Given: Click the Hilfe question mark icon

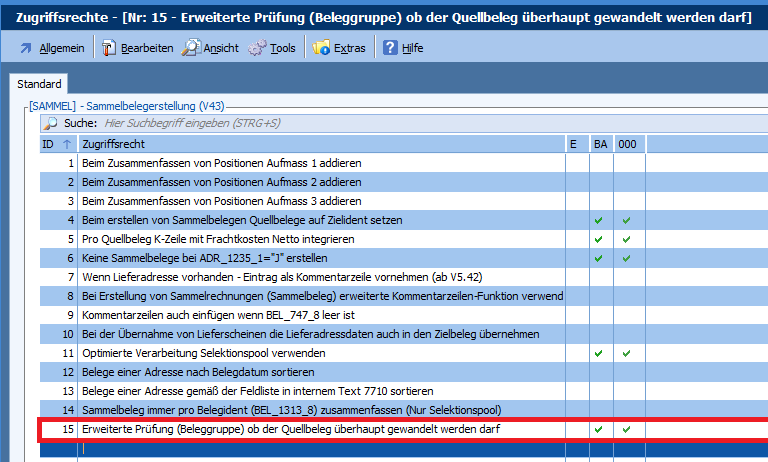Looking at the screenshot, I should 390,48.
